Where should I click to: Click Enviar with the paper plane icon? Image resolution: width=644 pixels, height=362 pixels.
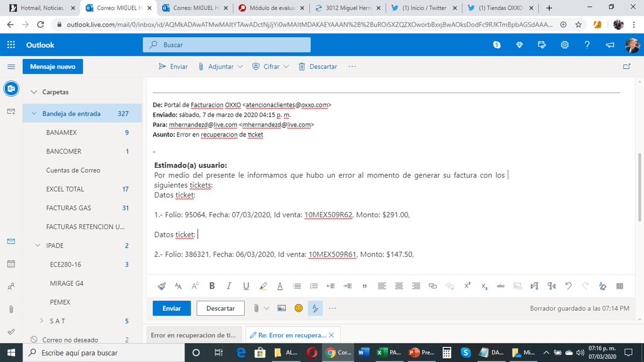(173, 67)
